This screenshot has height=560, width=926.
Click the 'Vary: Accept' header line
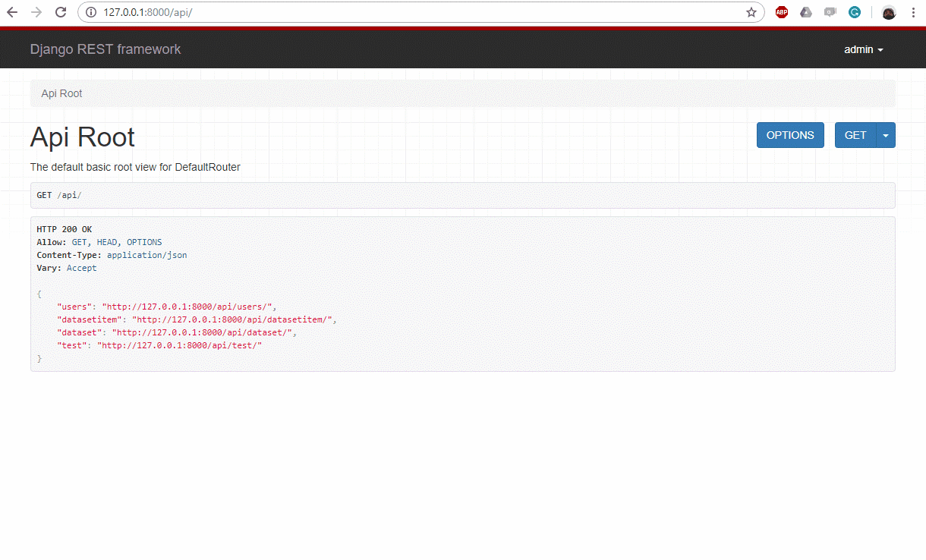(x=67, y=268)
